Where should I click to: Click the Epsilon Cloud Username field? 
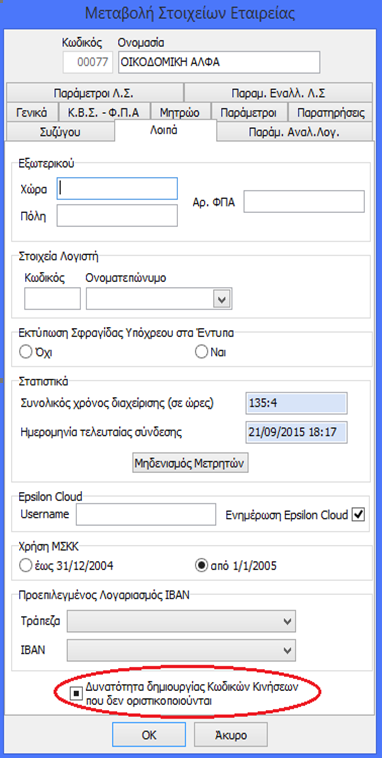(146, 514)
